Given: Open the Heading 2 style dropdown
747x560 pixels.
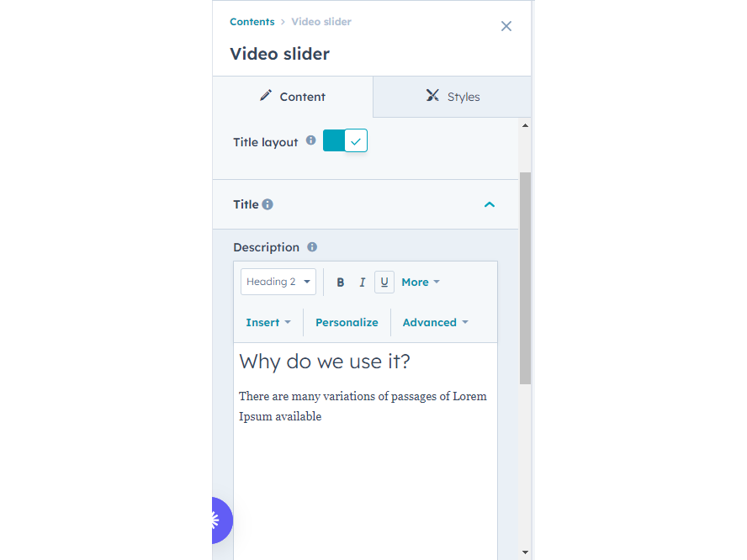Looking at the screenshot, I should (x=278, y=282).
